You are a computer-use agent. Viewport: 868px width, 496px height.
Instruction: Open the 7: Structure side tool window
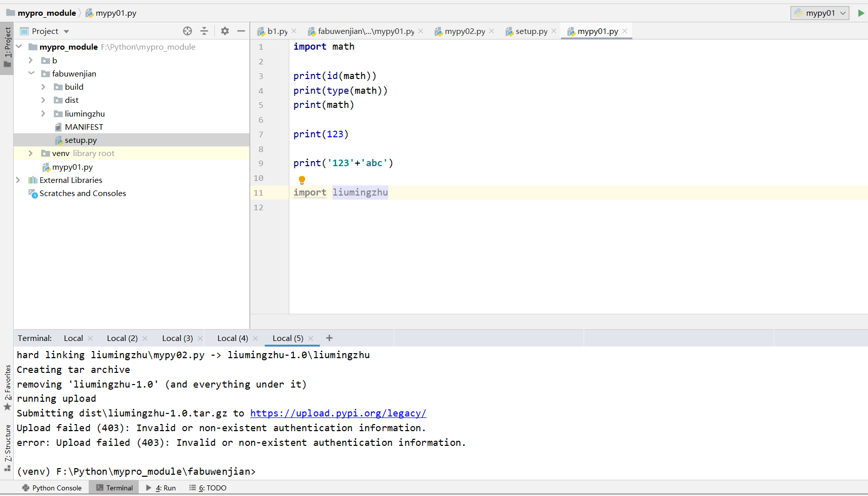pos(7,448)
